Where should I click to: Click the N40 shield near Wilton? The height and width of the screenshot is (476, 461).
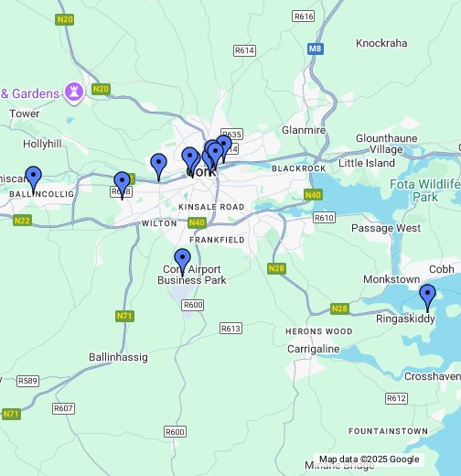click(197, 222)
